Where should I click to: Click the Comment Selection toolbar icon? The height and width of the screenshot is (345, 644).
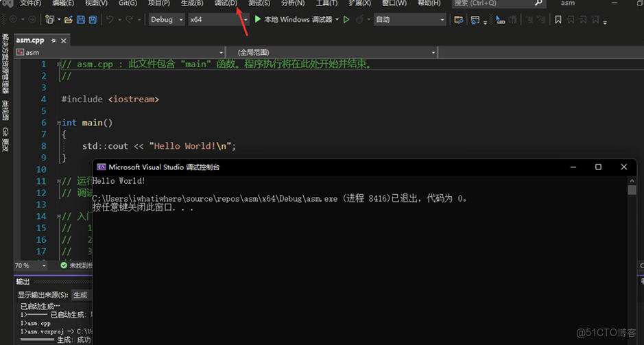[529, 19]
